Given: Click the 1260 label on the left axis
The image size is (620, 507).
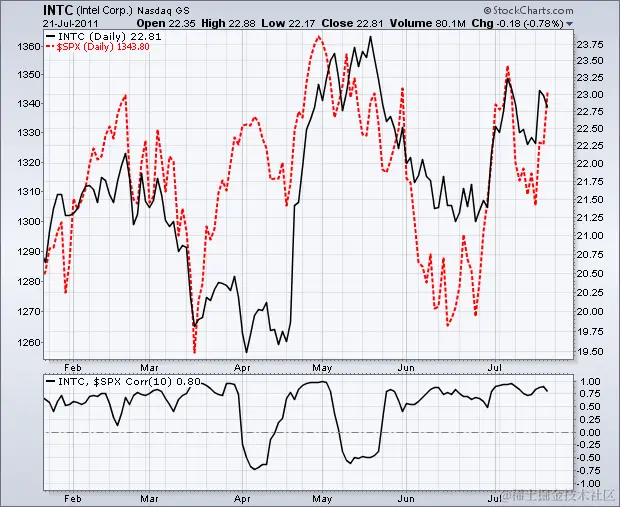Looking at the screenshot, I should pos(28,342).
